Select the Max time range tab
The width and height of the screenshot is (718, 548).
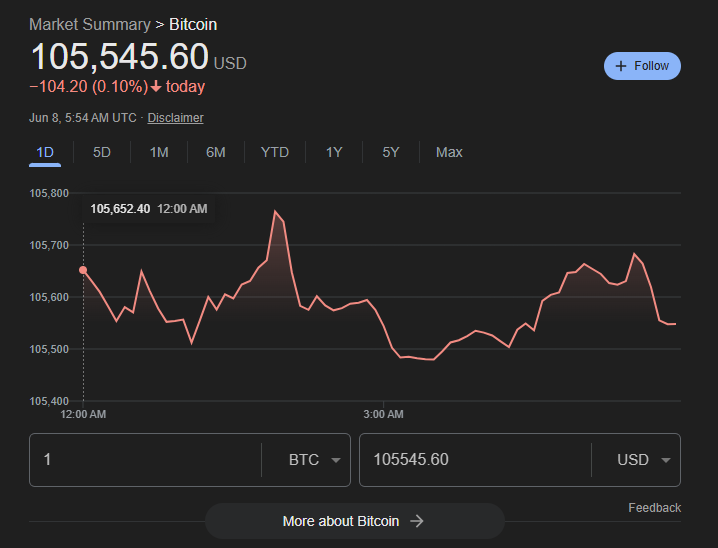449,152
